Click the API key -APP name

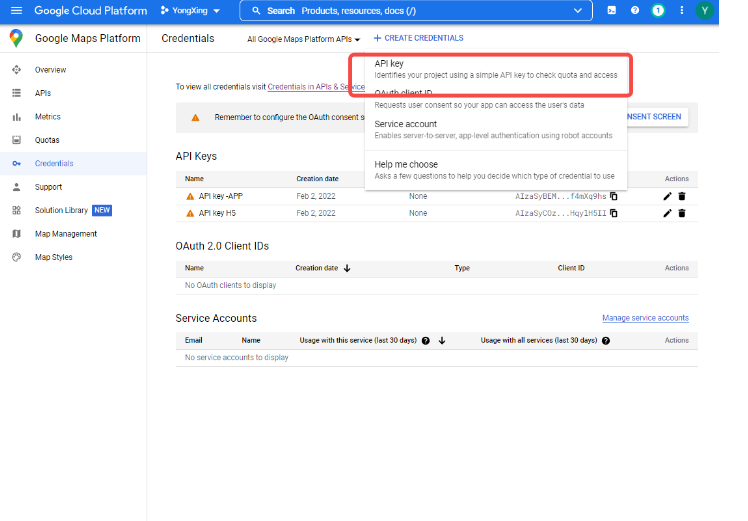[x=221, y=196]
